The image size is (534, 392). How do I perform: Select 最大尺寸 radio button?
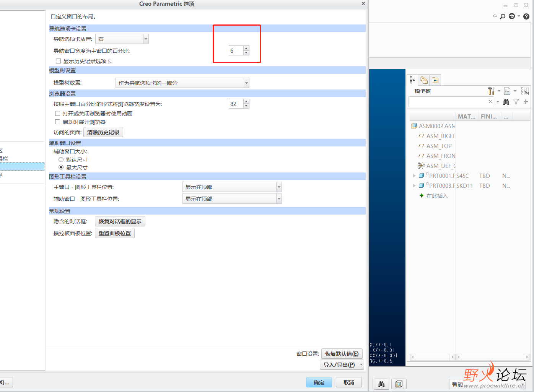click(x=61, y=168)
